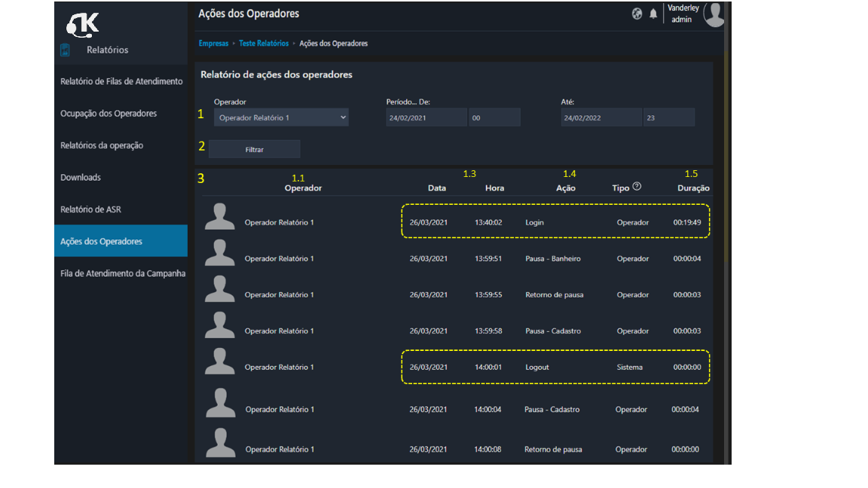Click the Relatórios clipboard icon
868x488 pixels.
point(65,50)
